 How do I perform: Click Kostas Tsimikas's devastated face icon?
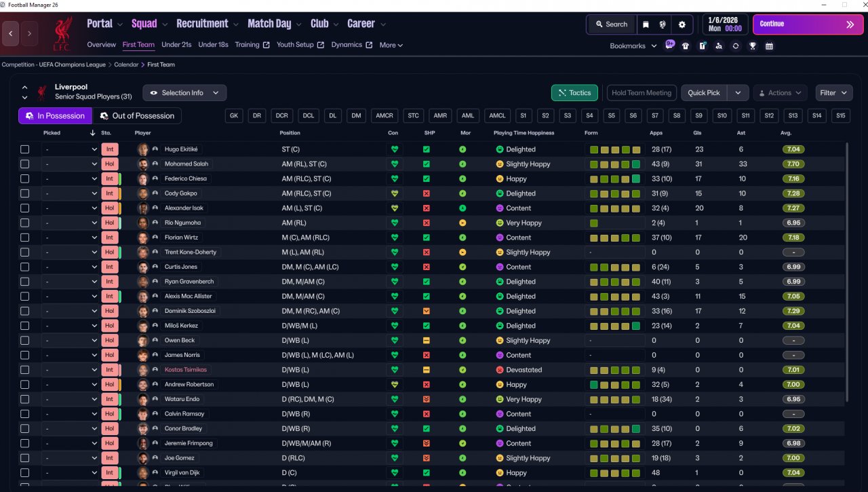tap(500, 370)
